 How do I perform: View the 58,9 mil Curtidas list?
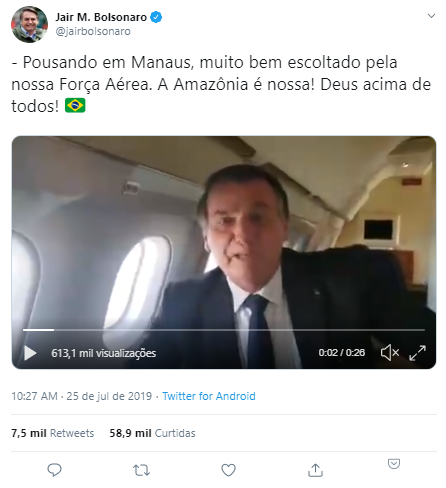pyautogui.click(x=152, y=433)
